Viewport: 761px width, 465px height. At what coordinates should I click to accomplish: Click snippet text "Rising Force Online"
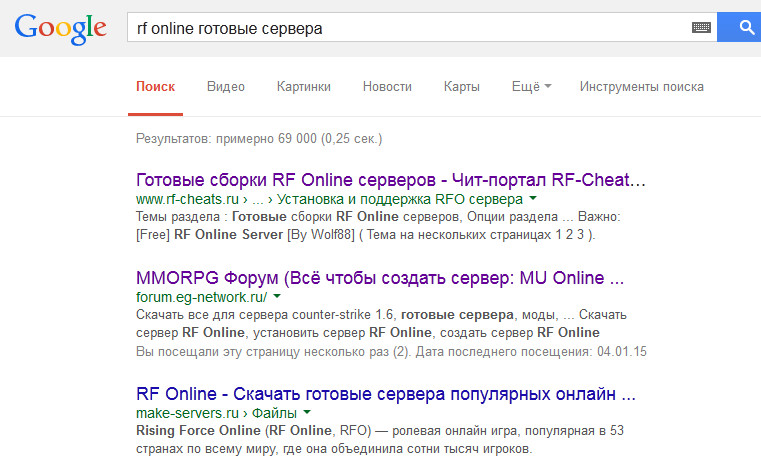(x=199, y=431)
